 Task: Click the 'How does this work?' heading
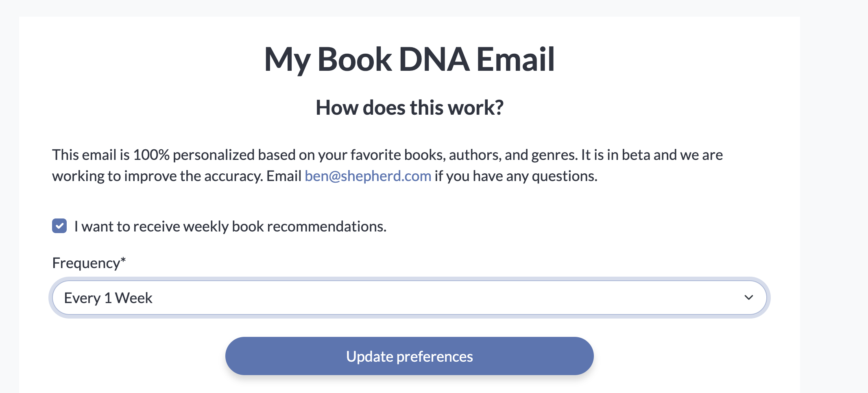(409, 108)
